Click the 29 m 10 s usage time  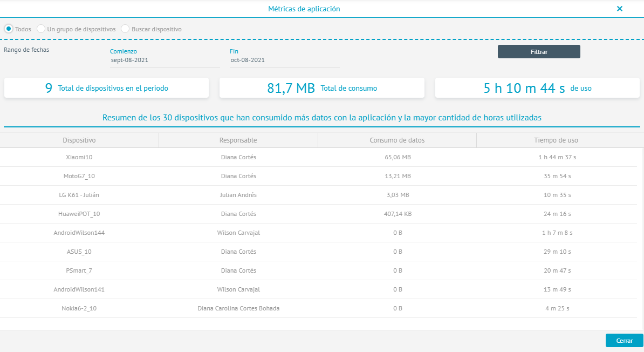(x=557, y=252)
